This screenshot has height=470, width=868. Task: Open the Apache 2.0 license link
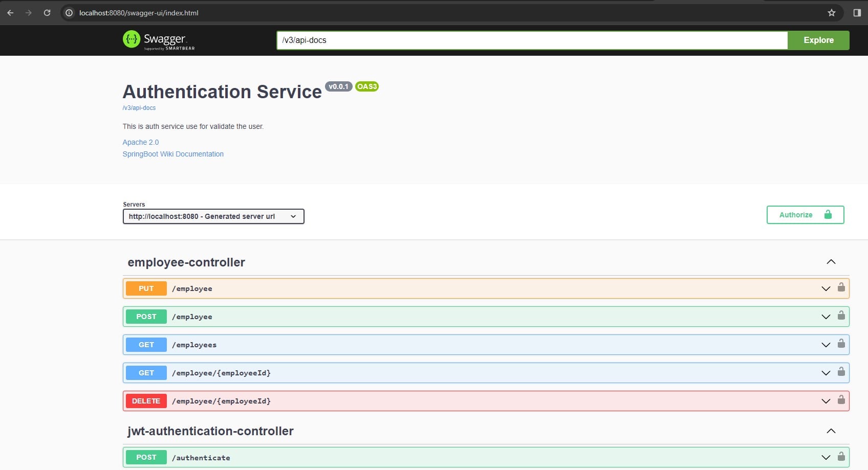click(141, 142)
